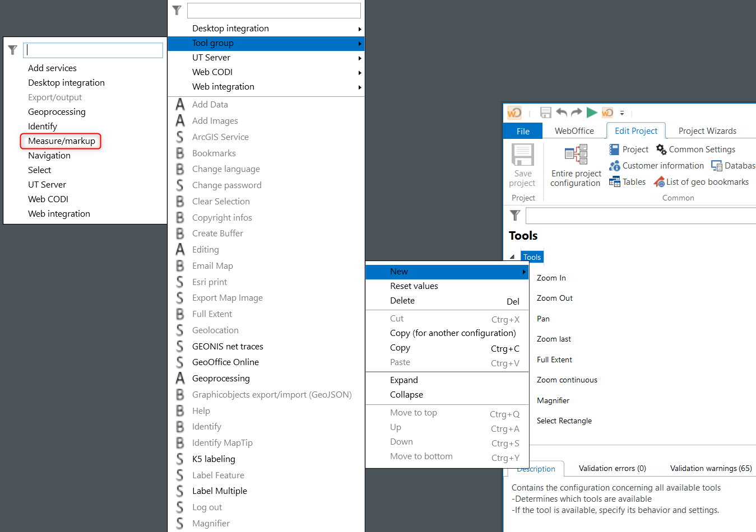Click the green start arrow icon
Image resolution: width=756 pixels, height=532 pixels.
coord(592,113)
